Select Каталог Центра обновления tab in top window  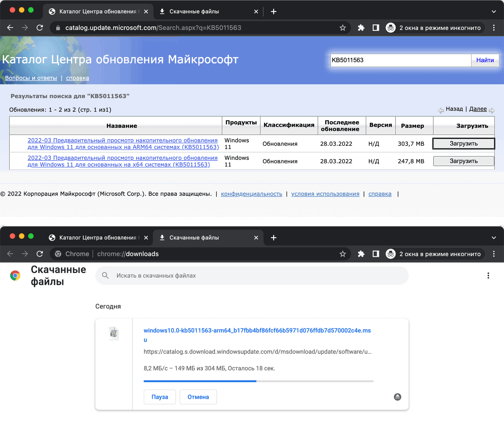[x=98, y=11]
